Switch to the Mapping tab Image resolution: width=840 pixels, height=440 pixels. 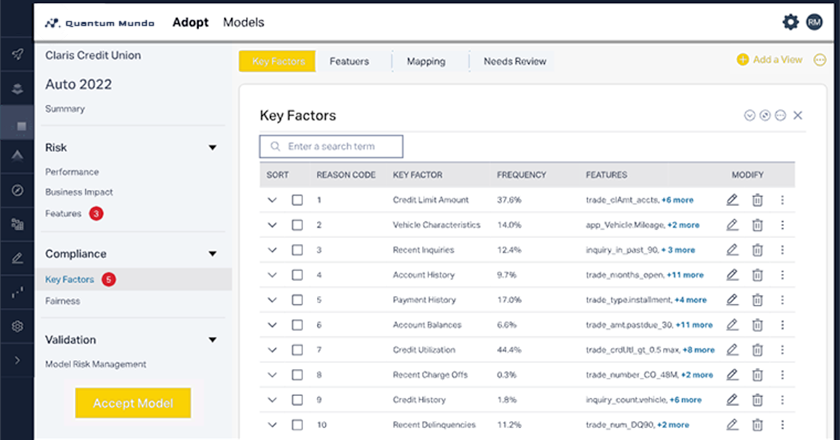[x=426, y=61]
